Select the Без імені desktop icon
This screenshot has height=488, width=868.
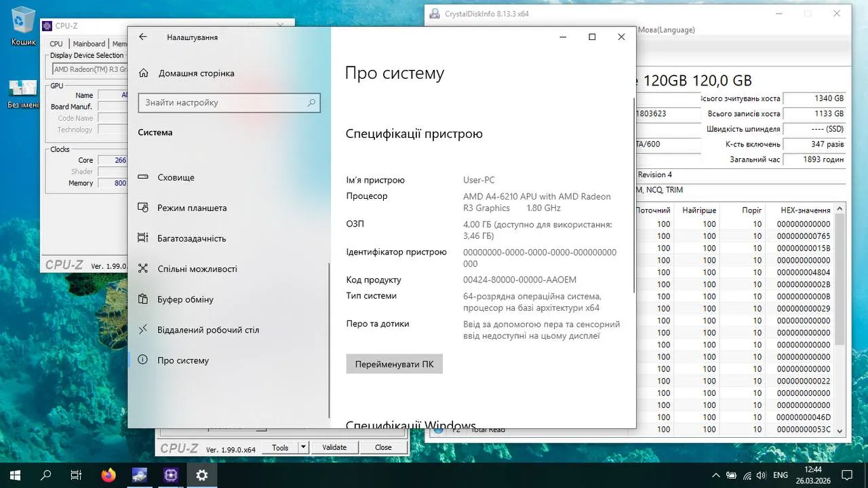pos(23,94)
